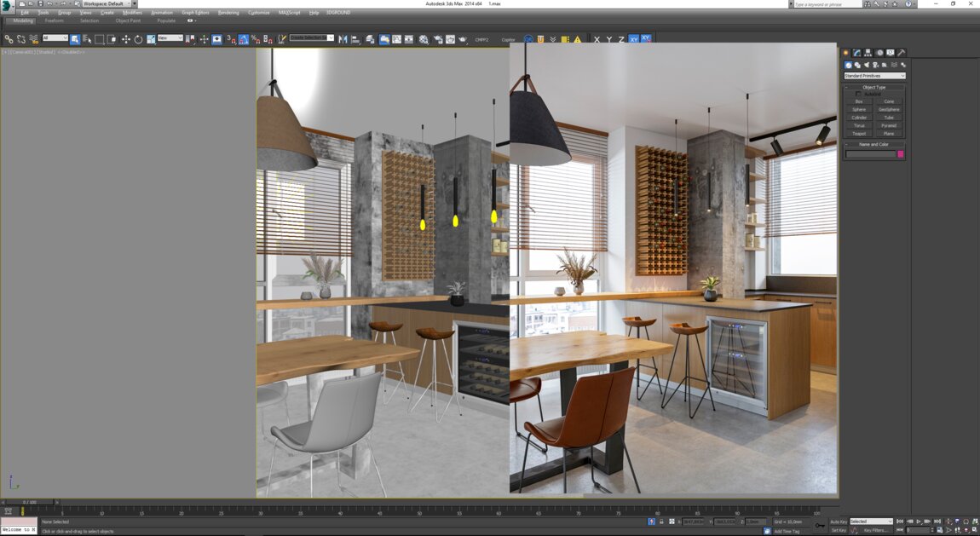Toggle Auto Key animation mode
Screen dimensions: 980x536
coord(839,522)
